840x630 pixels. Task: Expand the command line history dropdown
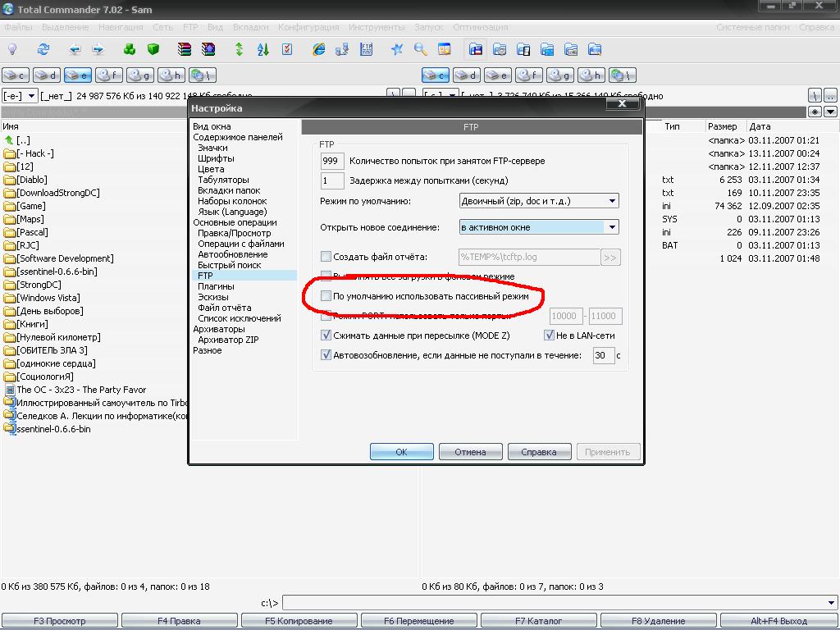coord(832,603)
